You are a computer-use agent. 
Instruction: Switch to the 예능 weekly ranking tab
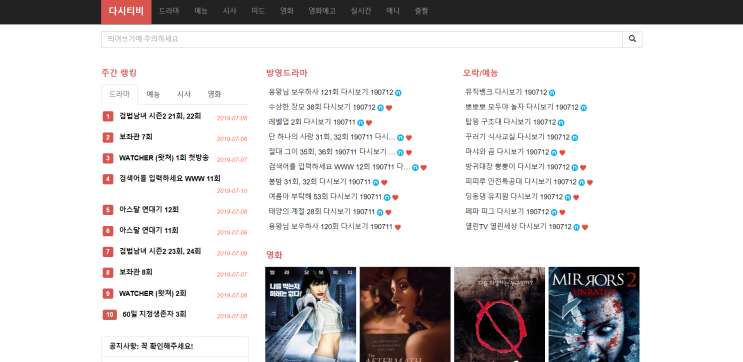pos(153,94)
